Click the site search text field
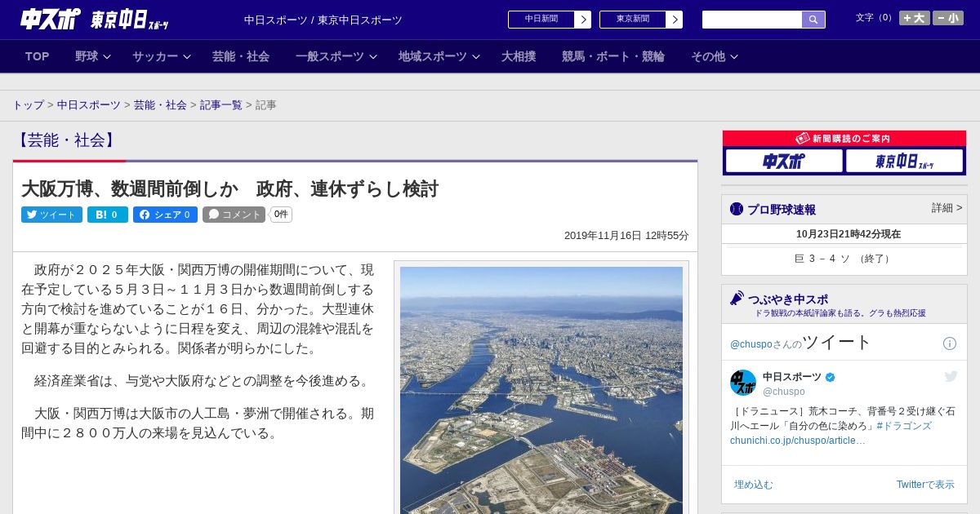Image resolution: width=980 pixels, height=514 pixels. [751, 20]
